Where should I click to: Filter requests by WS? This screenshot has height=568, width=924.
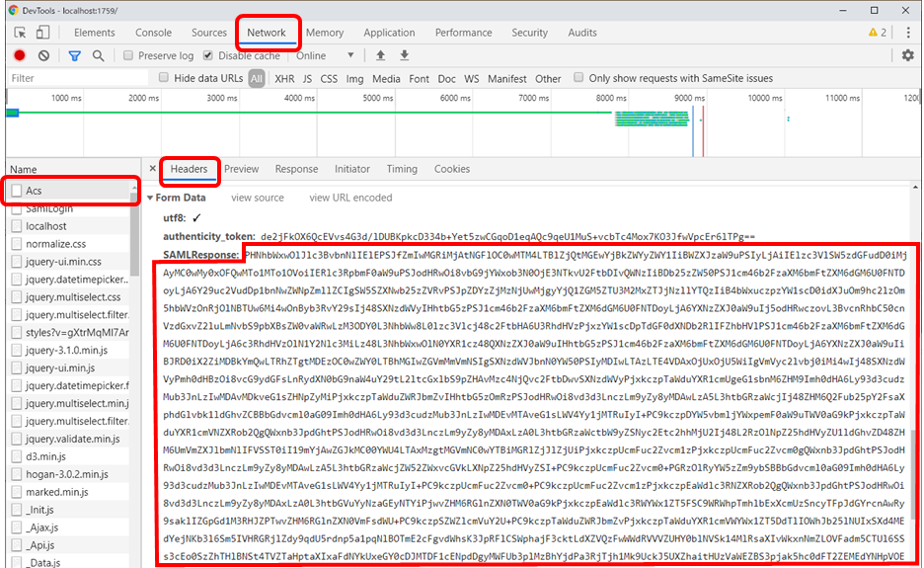(x=472, y=78)
